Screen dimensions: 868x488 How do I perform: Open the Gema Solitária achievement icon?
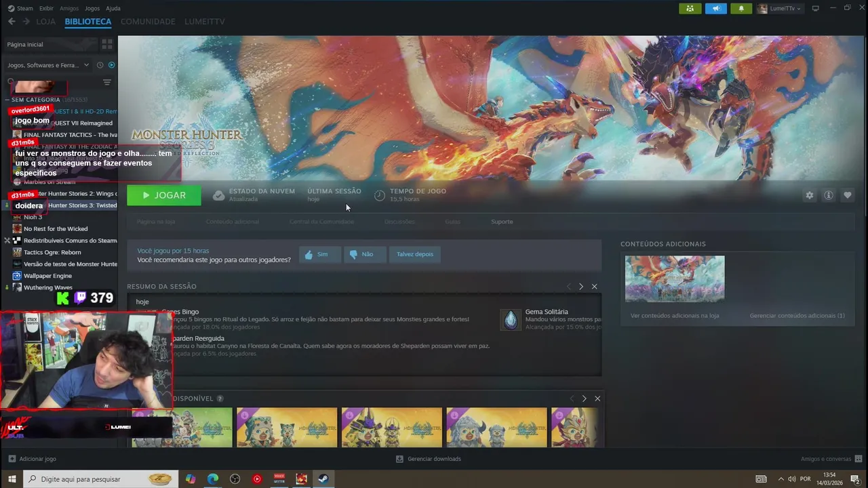pos(511,320)
